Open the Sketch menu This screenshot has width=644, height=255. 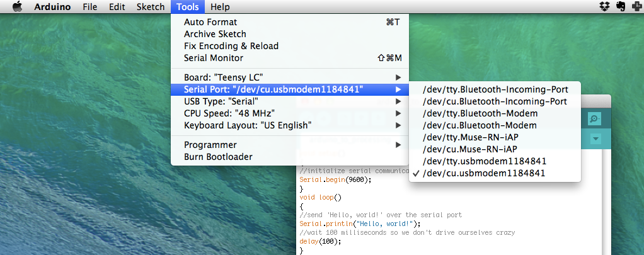[x=151, y=7]
